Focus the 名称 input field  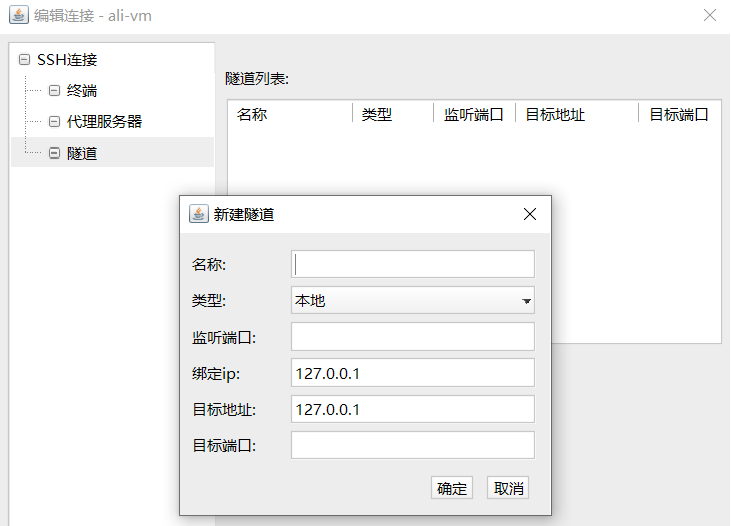click(412, 264)
